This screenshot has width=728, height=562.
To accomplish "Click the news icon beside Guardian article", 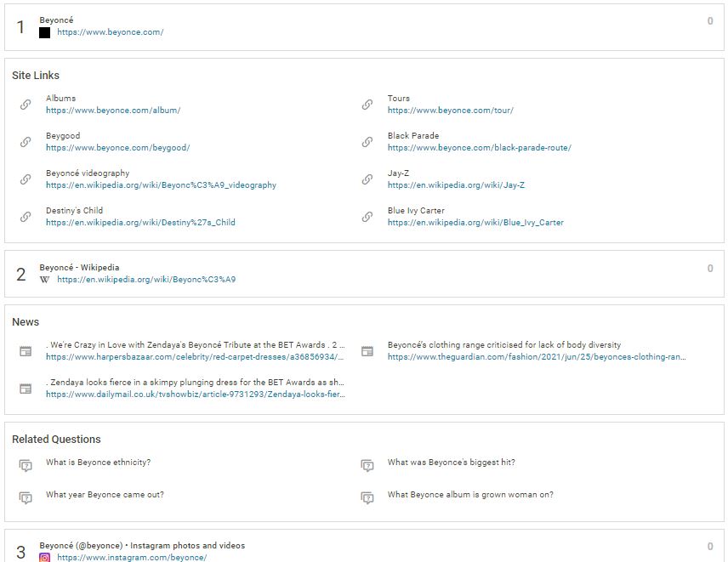I will pyautogui.click(x=367, y=351).
